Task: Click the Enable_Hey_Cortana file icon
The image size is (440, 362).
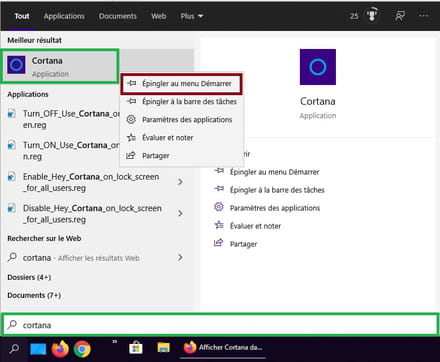Action: (x=12, y=176)
